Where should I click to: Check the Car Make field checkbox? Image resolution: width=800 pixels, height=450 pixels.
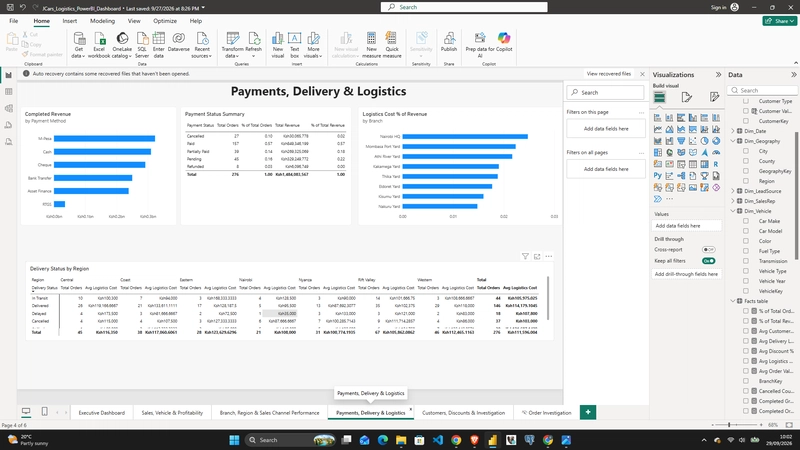click(x=746, y=221)
